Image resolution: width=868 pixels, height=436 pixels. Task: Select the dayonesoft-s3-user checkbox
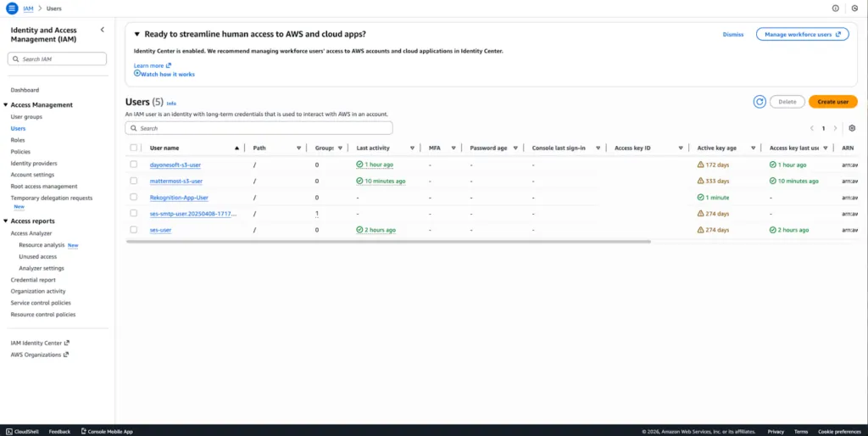click(133, 165)
